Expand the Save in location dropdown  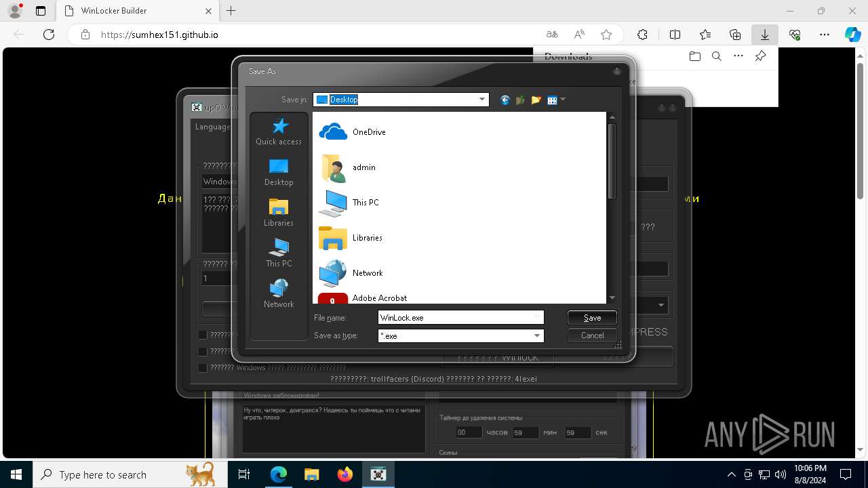coord(482,100)
